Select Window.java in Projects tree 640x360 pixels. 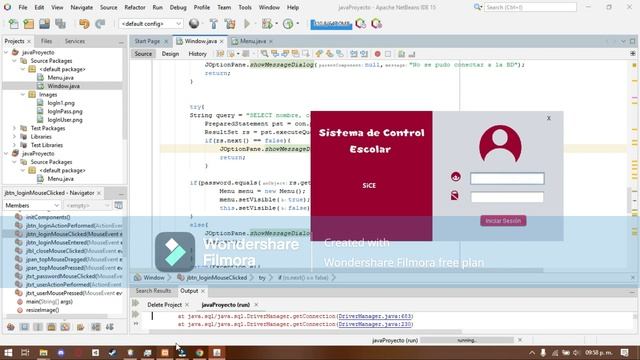click(x=64, y=86)
